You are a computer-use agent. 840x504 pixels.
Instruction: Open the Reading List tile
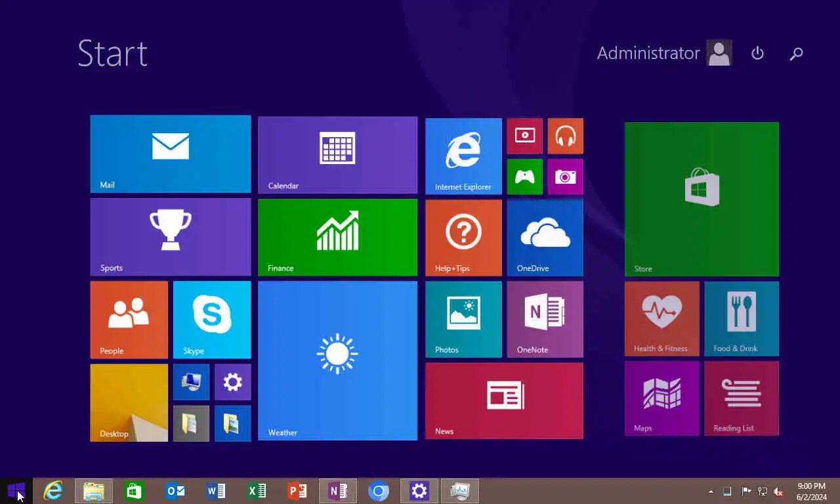742,398
